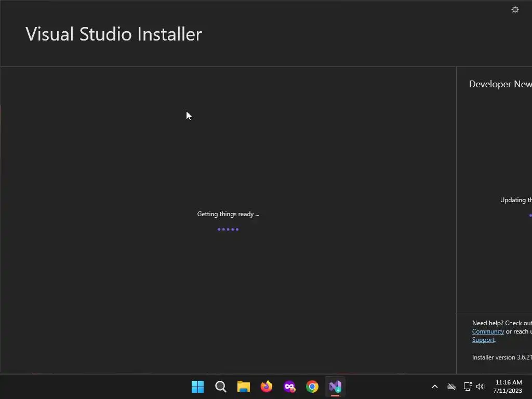Launch Google Chrome from taskbar

[312, 387]
